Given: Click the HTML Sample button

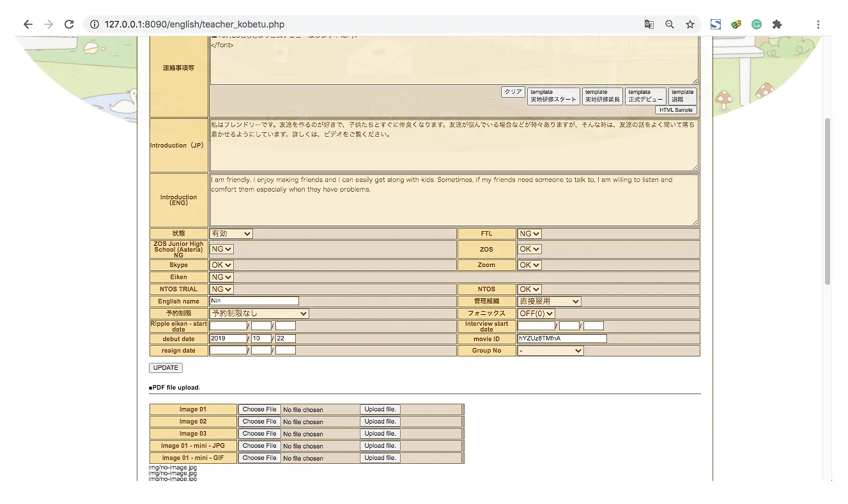Looking at the screenshot, I should point(675,110).
